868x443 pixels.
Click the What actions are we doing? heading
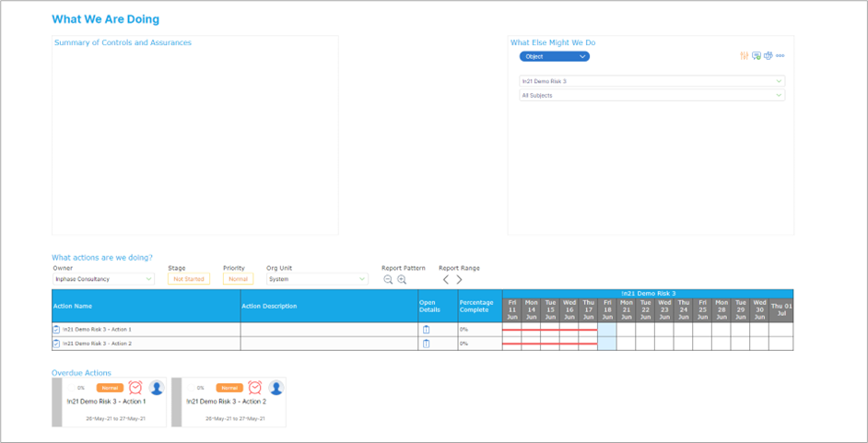102,257
